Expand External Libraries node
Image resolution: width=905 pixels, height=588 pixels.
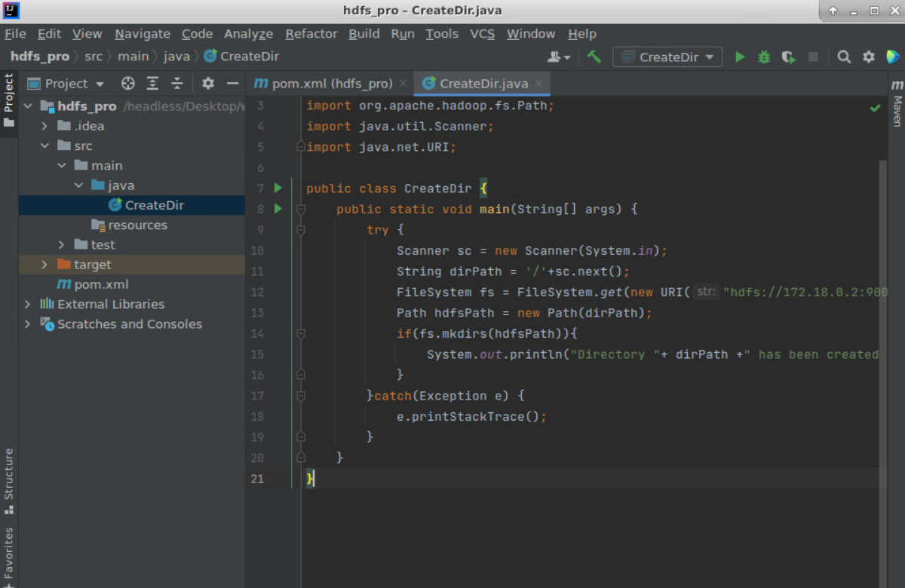pos(28,305)
